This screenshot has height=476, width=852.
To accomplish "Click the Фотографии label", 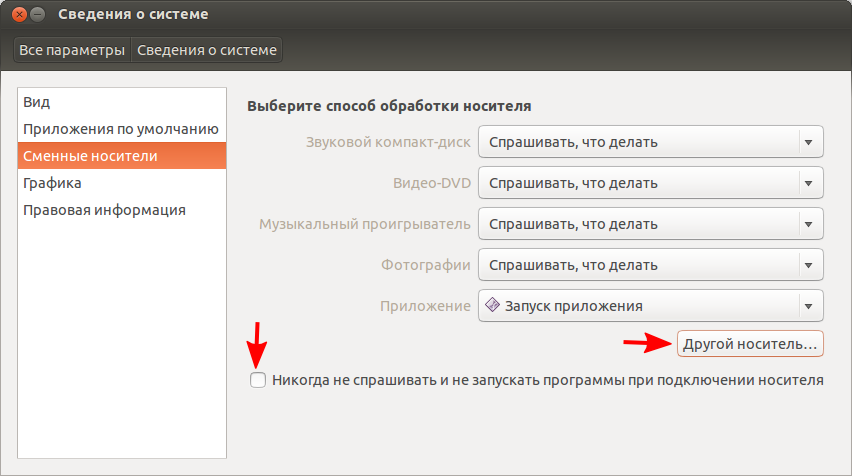I will [x=425, y=265].
